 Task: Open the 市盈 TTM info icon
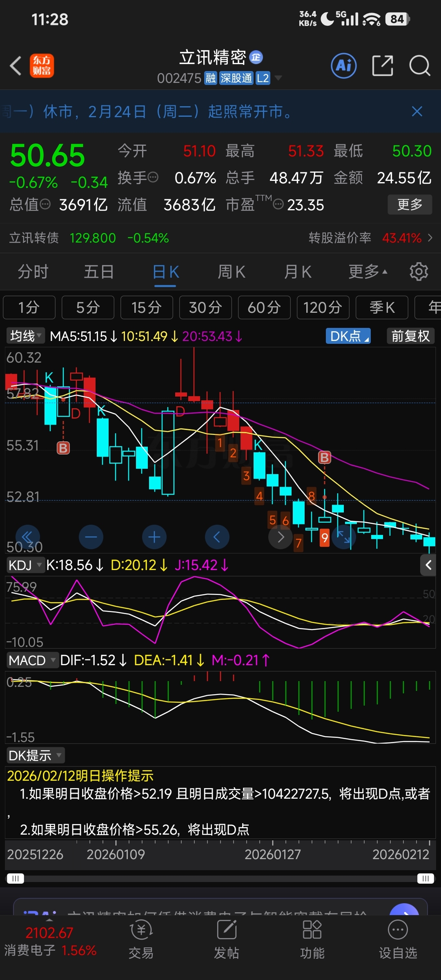278,204
